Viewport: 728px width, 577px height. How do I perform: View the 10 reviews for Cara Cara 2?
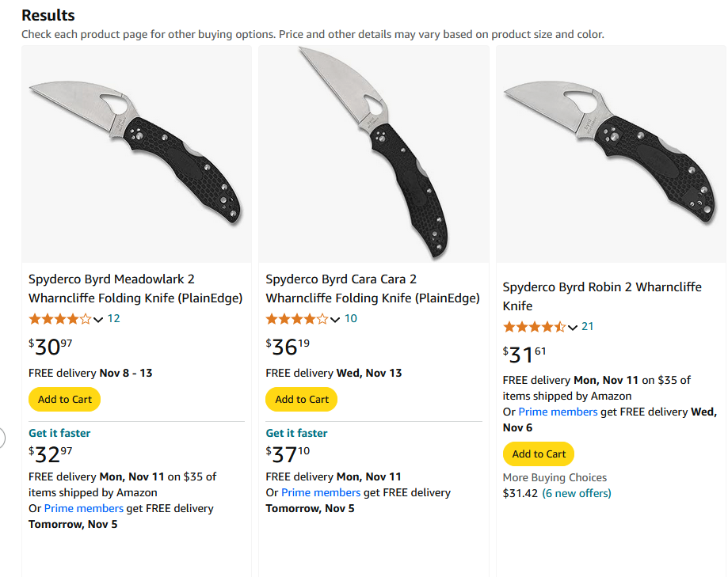pos(350,319)
